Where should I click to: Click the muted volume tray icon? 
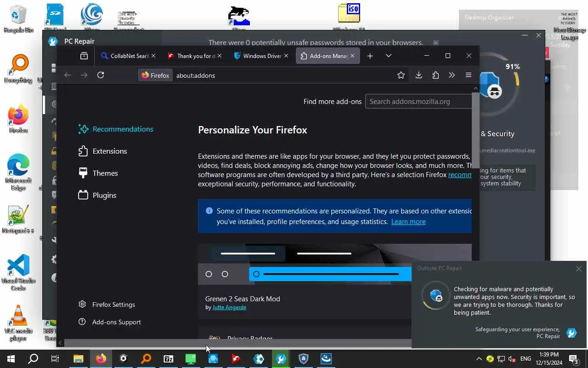pyautogui.click(x=512, y=359)
